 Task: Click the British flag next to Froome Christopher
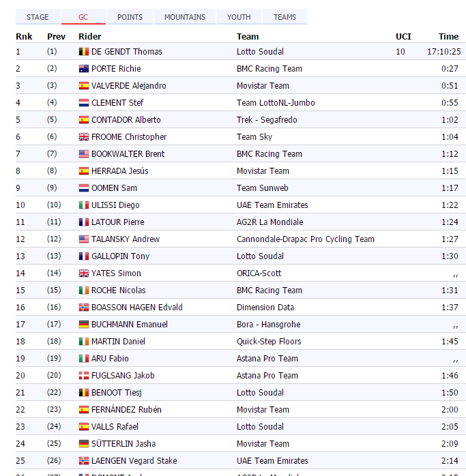point(84,137)
